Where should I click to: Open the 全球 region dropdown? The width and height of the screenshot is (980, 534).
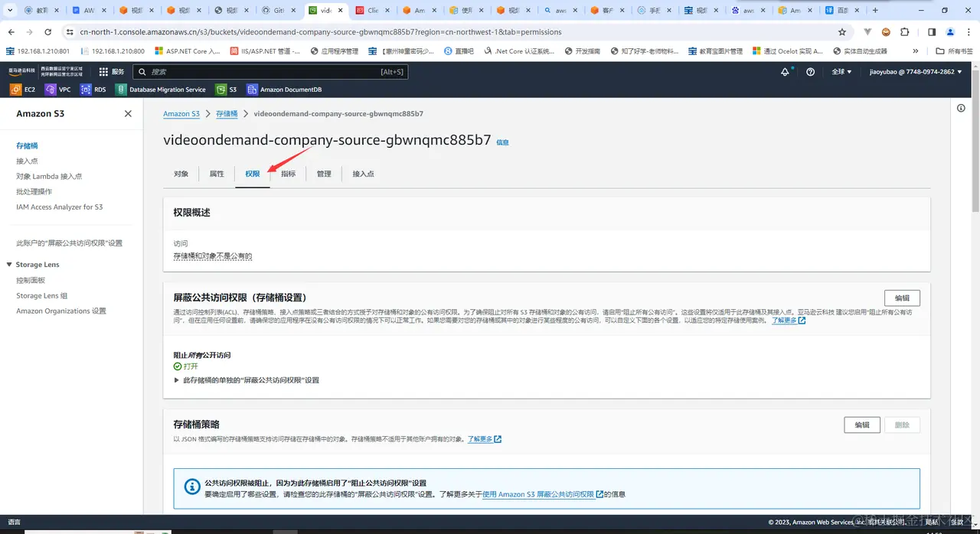841,71
